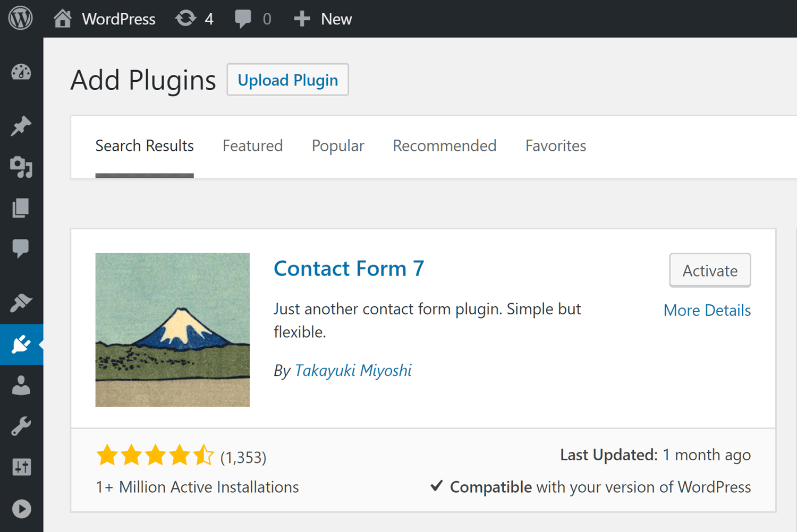797x532 pixels.
Task: Open the Contact Form 7 title link
Action: coord(349,269)
